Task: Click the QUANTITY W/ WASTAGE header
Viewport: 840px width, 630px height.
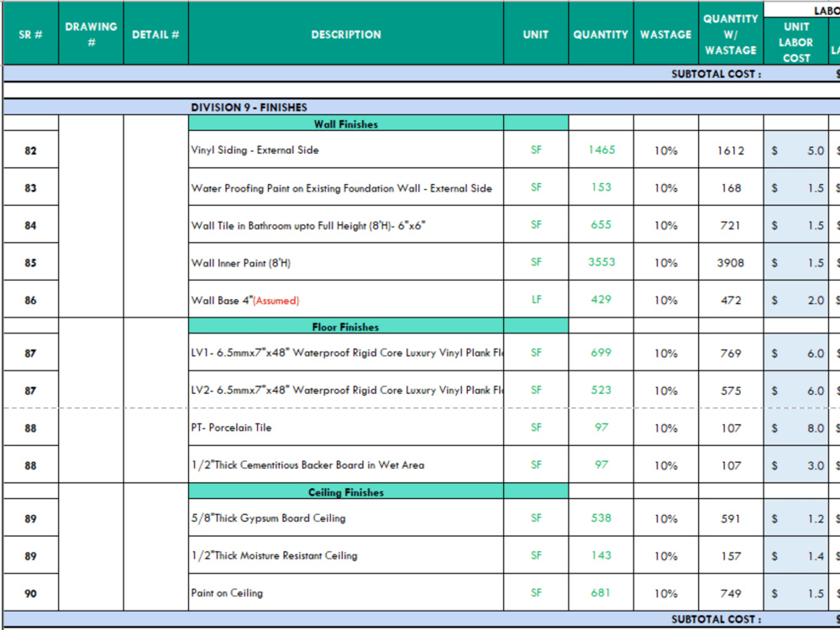Action: point(731,34)
